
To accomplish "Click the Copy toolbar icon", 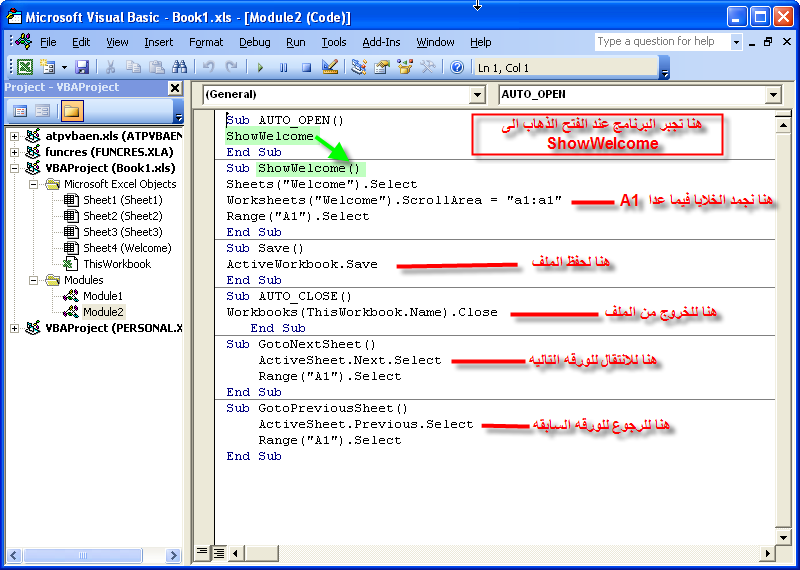I will (x=133, y=67).
